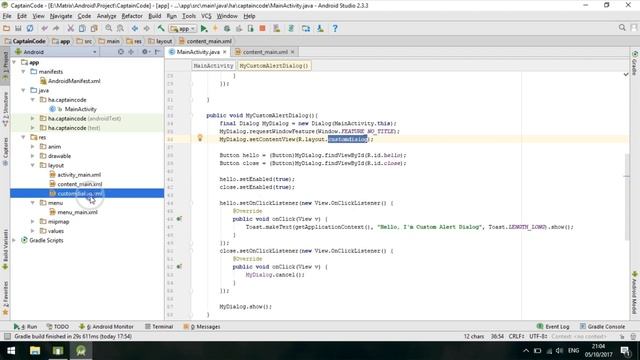Image resolution: width=640 pixels, height=360 pixels.
Task: Toggle the Favorites side tab
Action: (5, 298)
